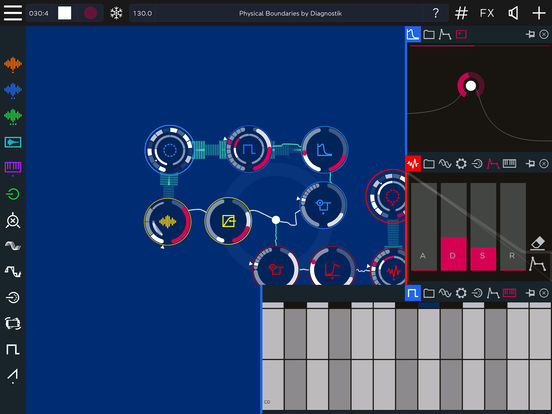Image resolution: width=552 pixels, height=414 pixels.
Task: Add the wave LFO module in sidebar
Action: [13, 246]
